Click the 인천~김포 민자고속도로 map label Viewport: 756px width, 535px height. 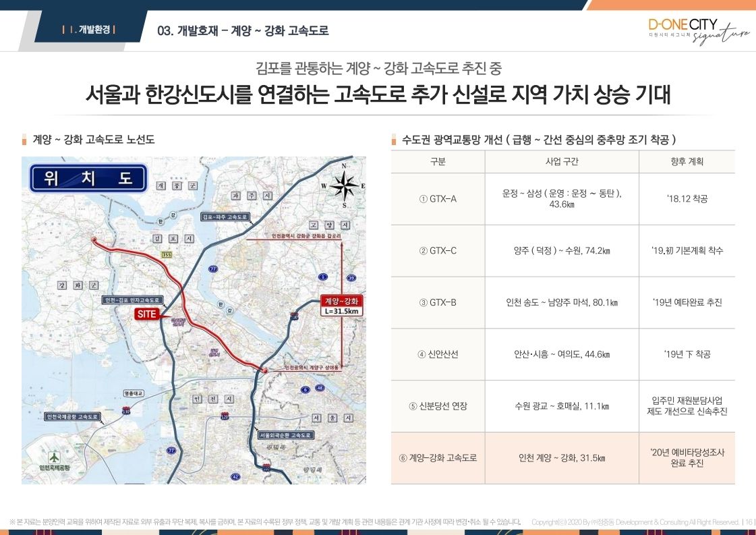pos(132,300)
